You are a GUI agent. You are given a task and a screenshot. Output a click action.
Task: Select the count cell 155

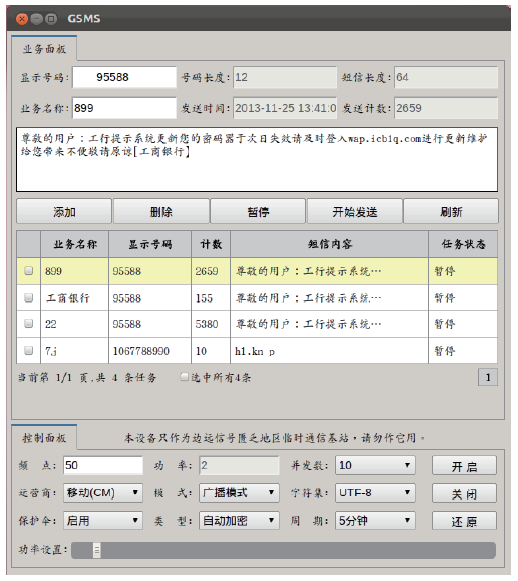pos(211,298)
